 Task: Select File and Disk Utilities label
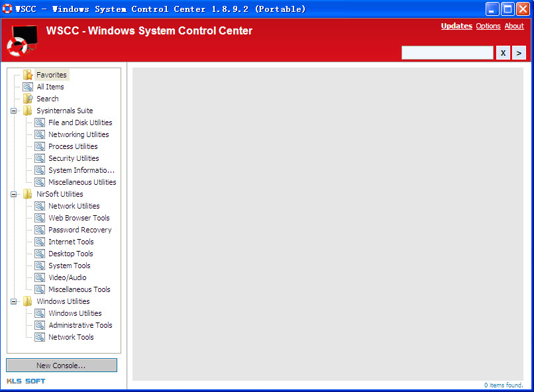(x=80, y=122)
